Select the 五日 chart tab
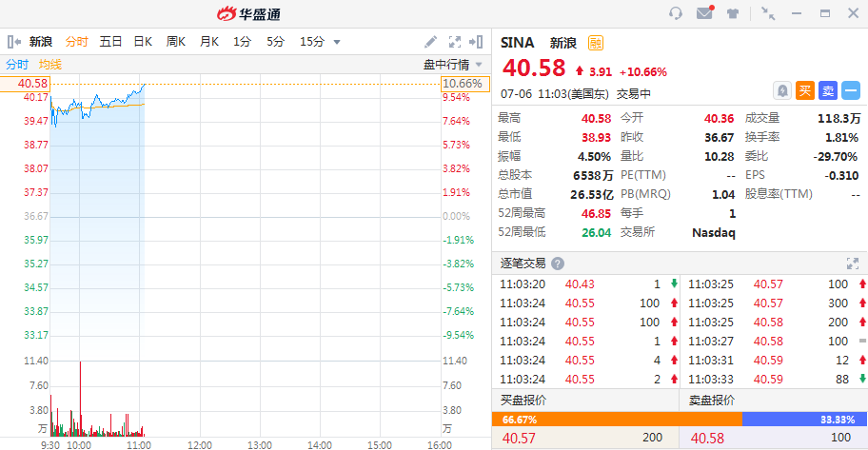Viewport: 868px width, 450px height. 110,42
